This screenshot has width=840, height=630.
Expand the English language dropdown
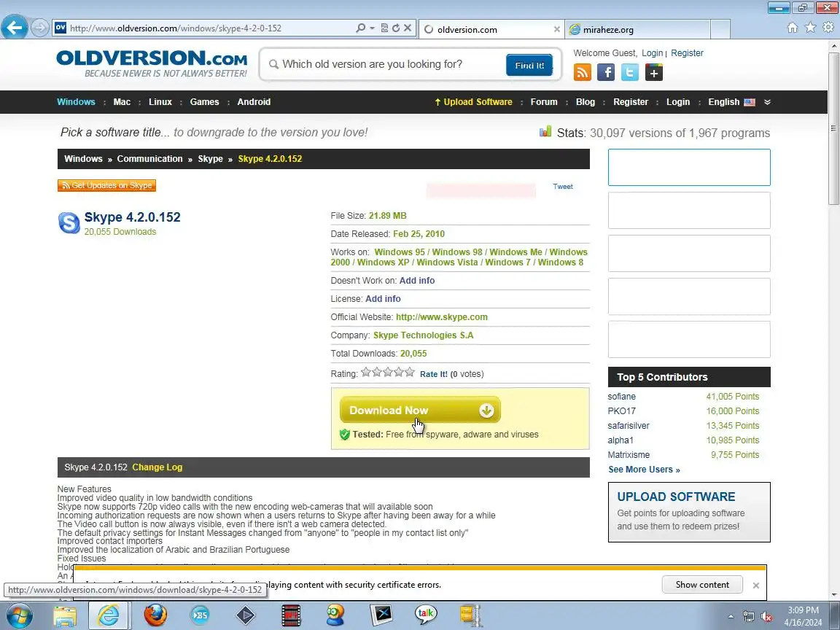coord(731,102)
